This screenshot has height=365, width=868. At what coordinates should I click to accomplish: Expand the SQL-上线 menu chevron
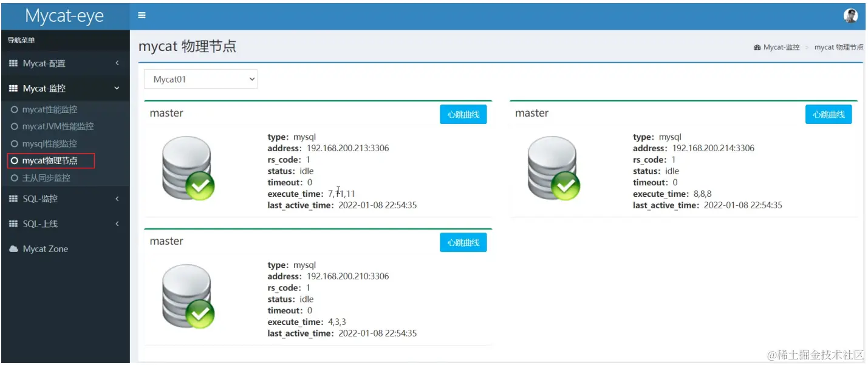click(117, 223)
